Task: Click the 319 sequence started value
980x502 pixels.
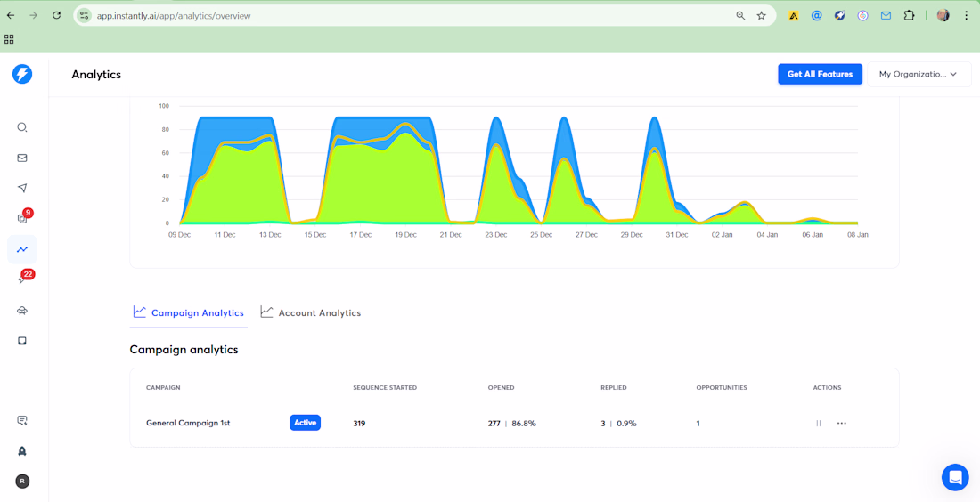Action: coord(359,424)
